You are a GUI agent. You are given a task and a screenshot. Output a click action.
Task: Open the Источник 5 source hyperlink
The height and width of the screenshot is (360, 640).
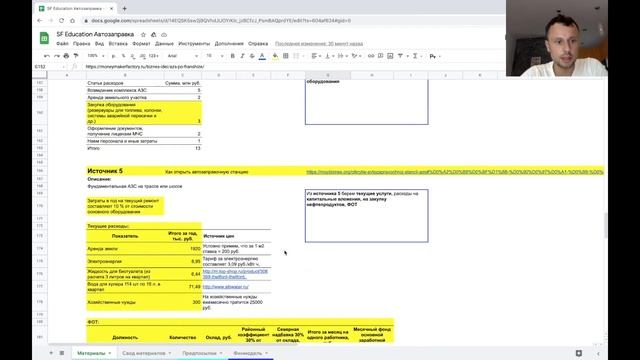[x=455, y=172]
